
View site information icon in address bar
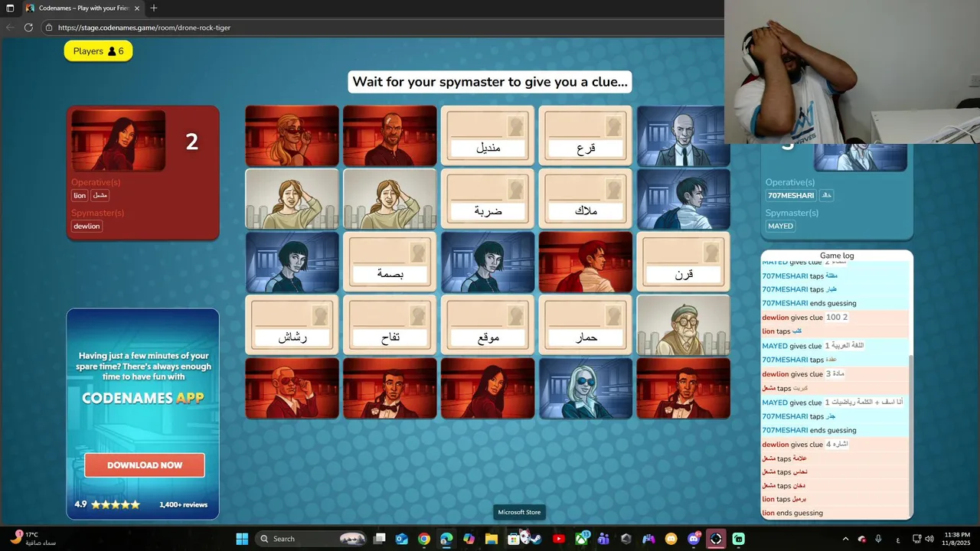[x=49, y=28]
